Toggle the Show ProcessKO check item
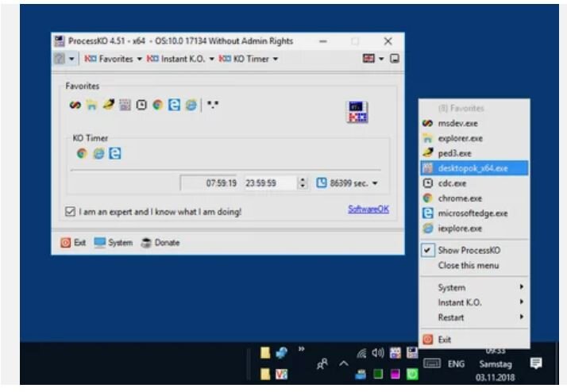567x392 pixels. pyautogui.click(x=474, y=251)
